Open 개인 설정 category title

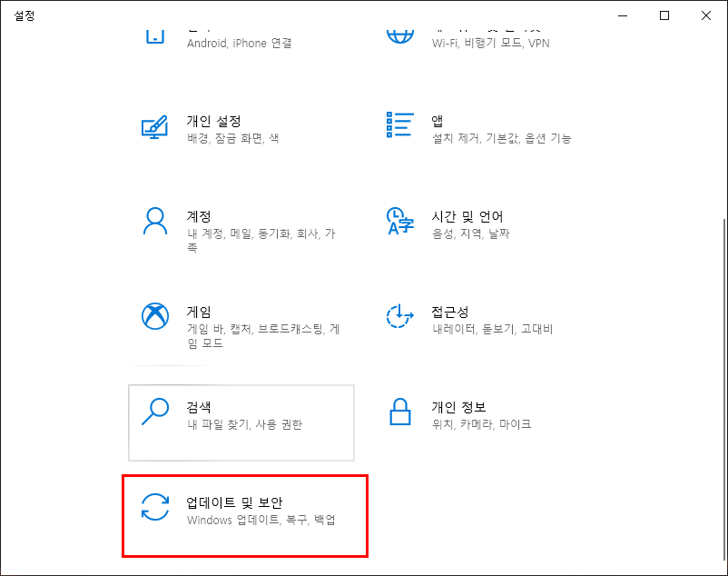click(213, 121)
